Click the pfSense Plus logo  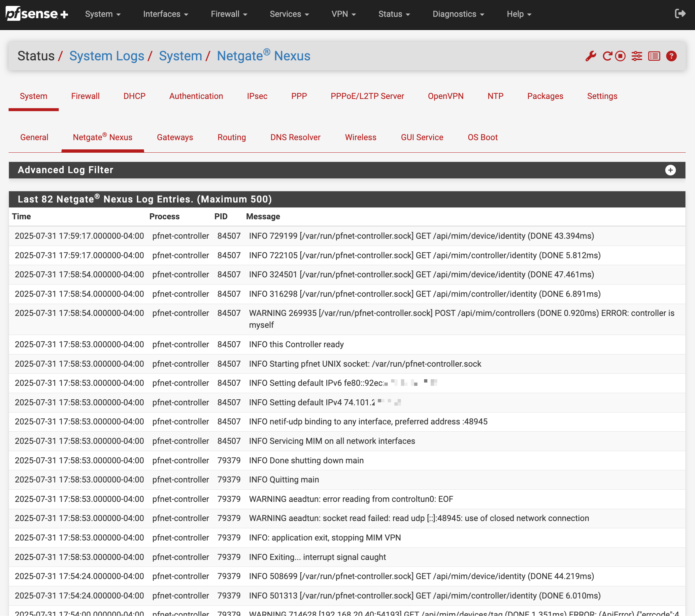click(37, 14)
